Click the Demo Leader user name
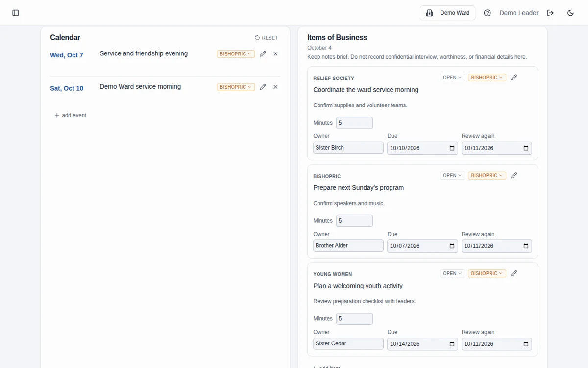This screenshot has width=588, height=368. pos(519,13)
